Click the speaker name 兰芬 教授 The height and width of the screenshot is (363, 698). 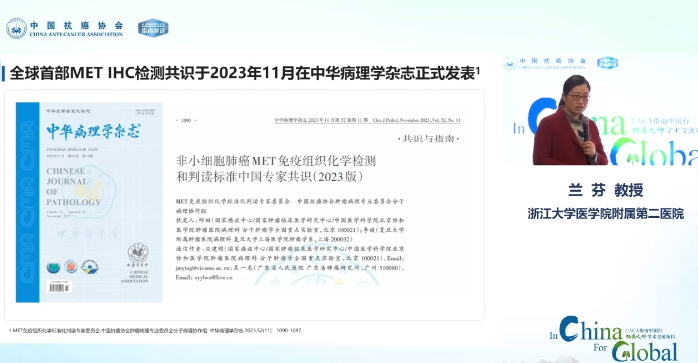click(x=605, y=190)
